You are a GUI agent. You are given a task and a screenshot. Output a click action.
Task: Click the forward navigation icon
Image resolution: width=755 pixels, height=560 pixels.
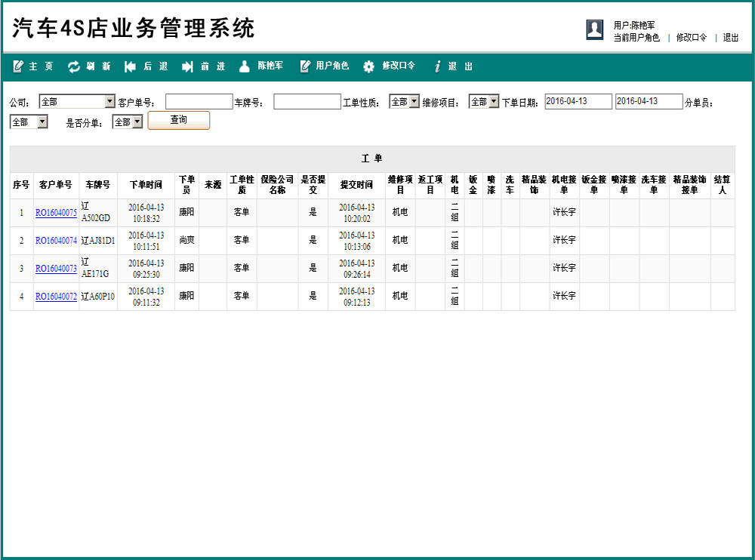coord(187,66)
